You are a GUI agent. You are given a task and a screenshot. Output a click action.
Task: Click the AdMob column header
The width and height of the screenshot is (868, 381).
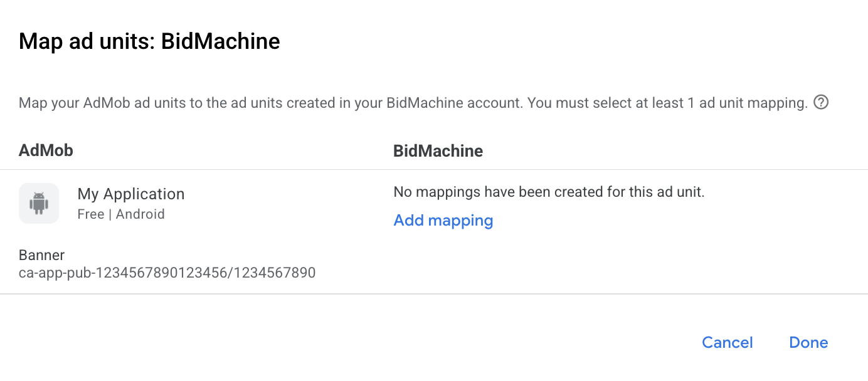(46, 150)
